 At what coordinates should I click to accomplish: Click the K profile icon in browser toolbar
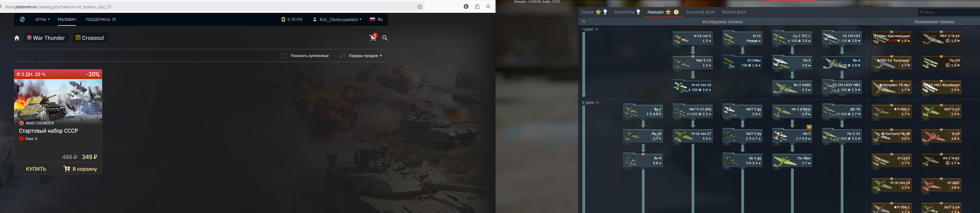point(466,6)
